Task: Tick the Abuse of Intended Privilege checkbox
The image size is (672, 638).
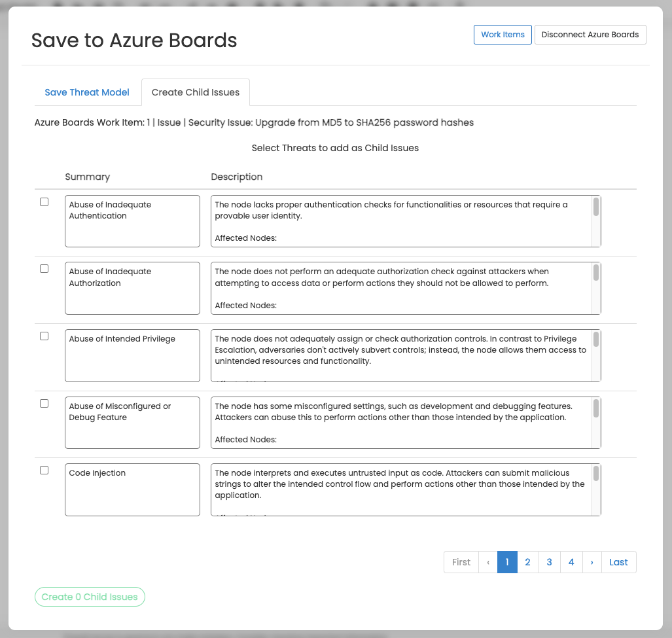Action: click(x=44, y=336)
